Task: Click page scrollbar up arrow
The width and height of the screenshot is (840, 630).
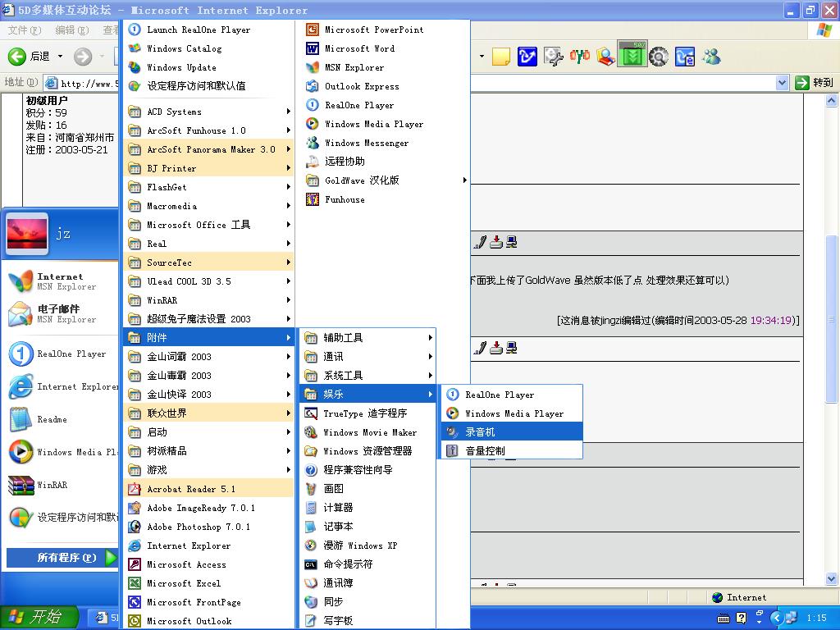Action: [832, 100]
